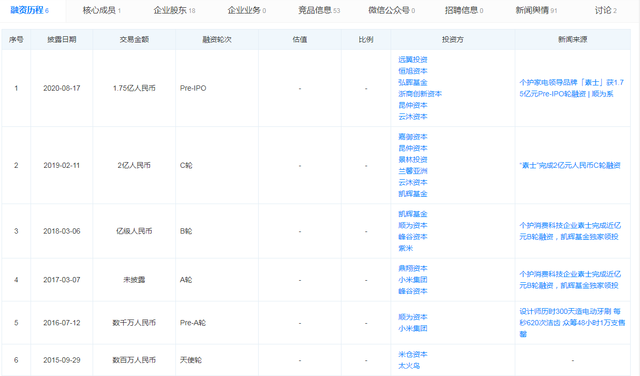Image resolution: width=640 pixels, height=376 pixels.
Task: Open the 电动牙刷 crowdfunding news link
Action: (572, 323)
